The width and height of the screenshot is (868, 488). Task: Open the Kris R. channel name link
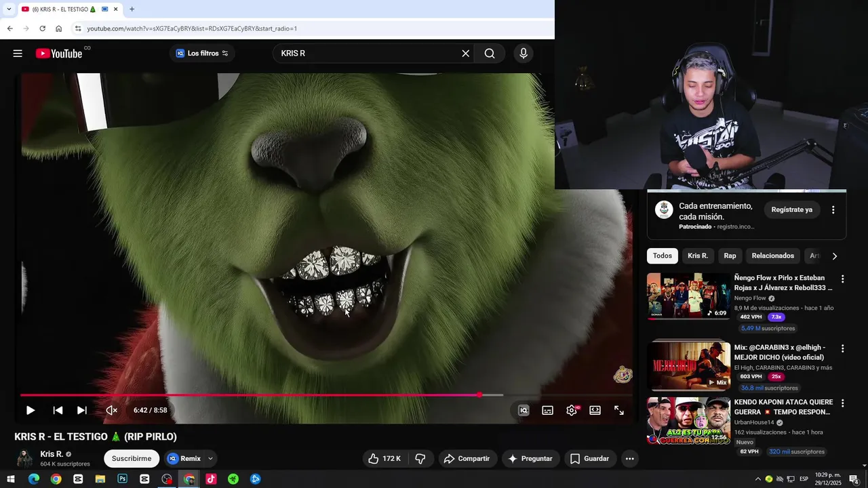(x=52, y=454)
